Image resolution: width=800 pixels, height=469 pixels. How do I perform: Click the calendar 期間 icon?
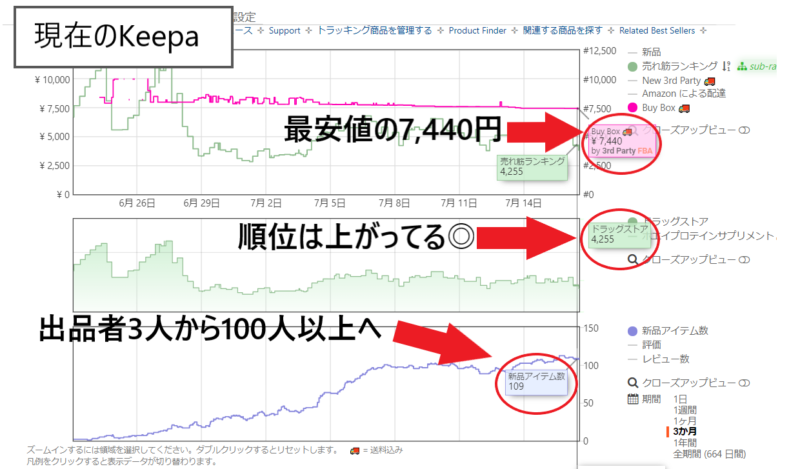[x=633, y=399]
